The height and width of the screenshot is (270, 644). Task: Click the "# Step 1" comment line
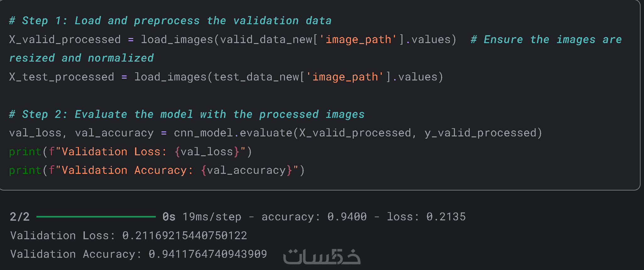pyautogui.click(x=170, y=21)
